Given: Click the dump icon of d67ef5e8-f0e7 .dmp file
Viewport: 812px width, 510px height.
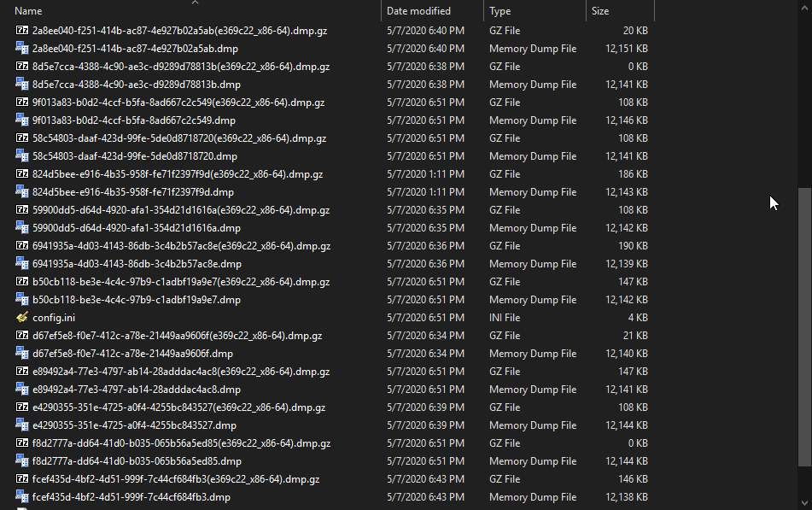Looking at the screenshot, I should 21,353.
